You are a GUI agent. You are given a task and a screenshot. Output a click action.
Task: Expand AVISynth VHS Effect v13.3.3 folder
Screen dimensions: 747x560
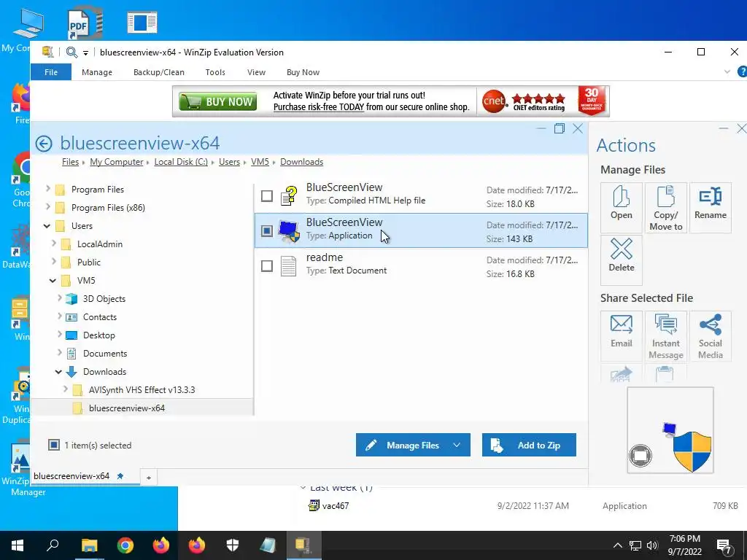click(65, 389)
